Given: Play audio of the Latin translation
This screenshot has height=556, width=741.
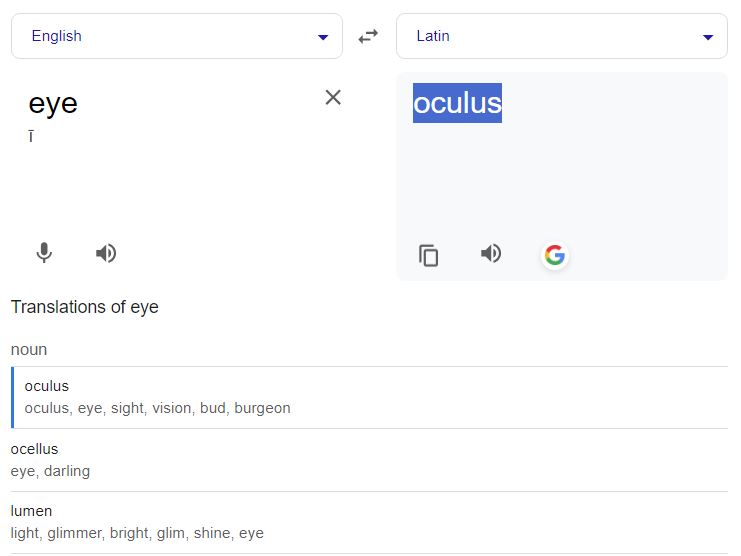Looking at the screenshot, I should point(491,253).
